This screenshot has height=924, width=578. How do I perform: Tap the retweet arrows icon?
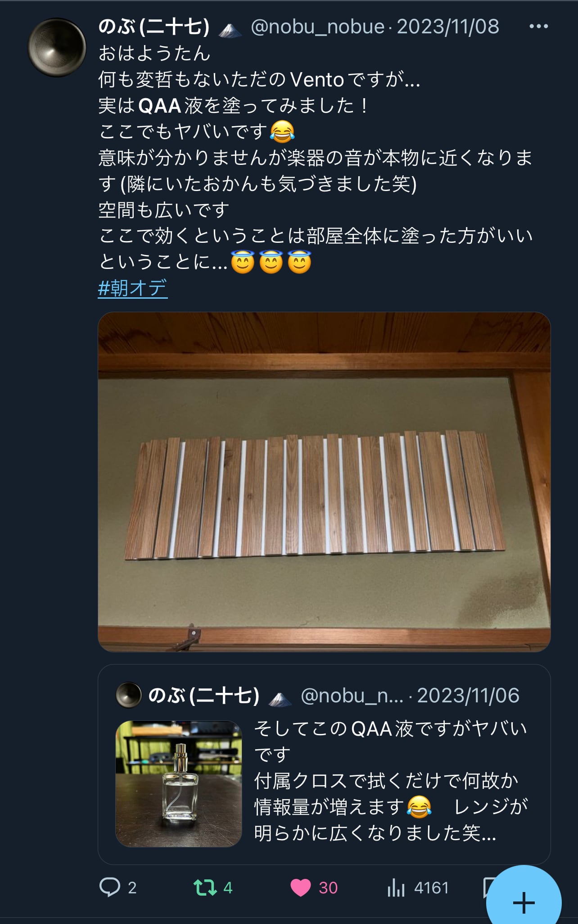(205, 888)
